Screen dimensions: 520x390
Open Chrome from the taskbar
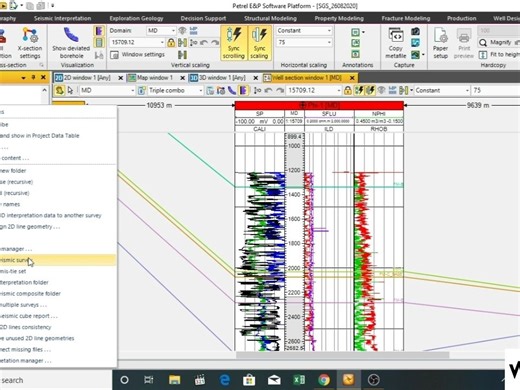pyautogui.click(x=324, y=380)
